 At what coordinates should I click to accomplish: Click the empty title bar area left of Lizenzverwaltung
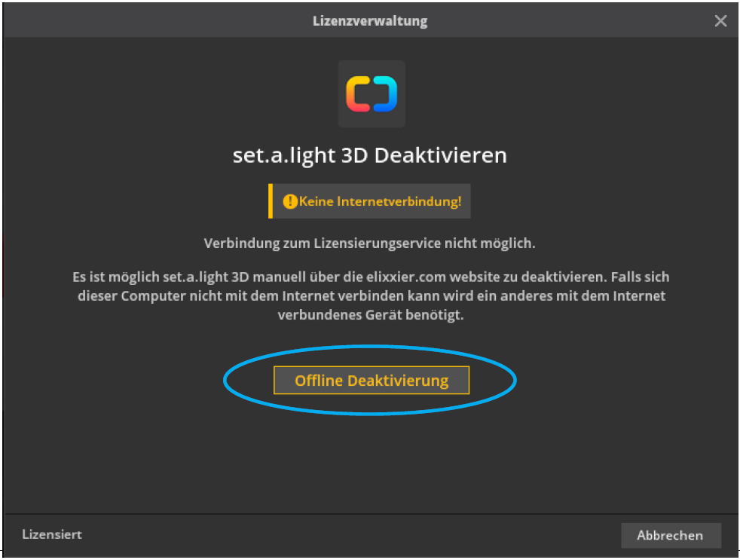tap(151, 21)
